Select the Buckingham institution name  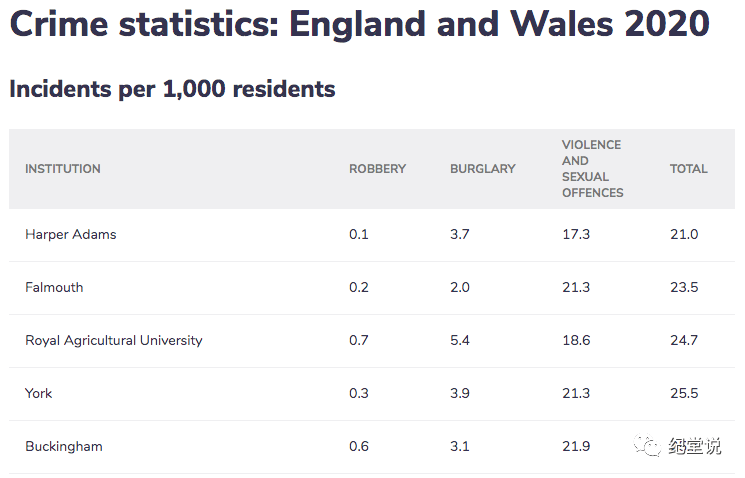(64, 446)
